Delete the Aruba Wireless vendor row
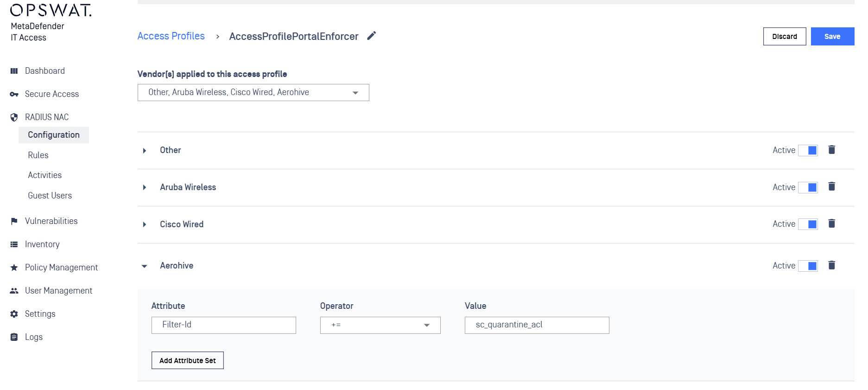868x390 pixels. 832,186
